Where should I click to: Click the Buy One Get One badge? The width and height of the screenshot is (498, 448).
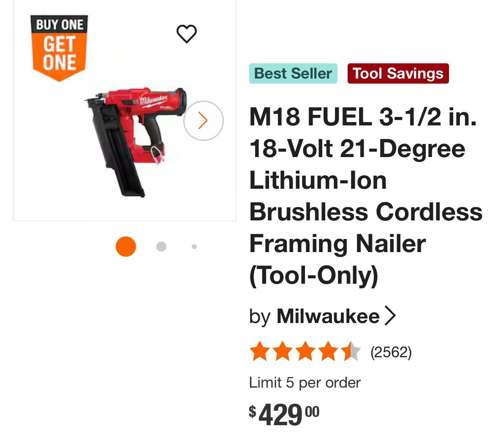tap(59, 47)
